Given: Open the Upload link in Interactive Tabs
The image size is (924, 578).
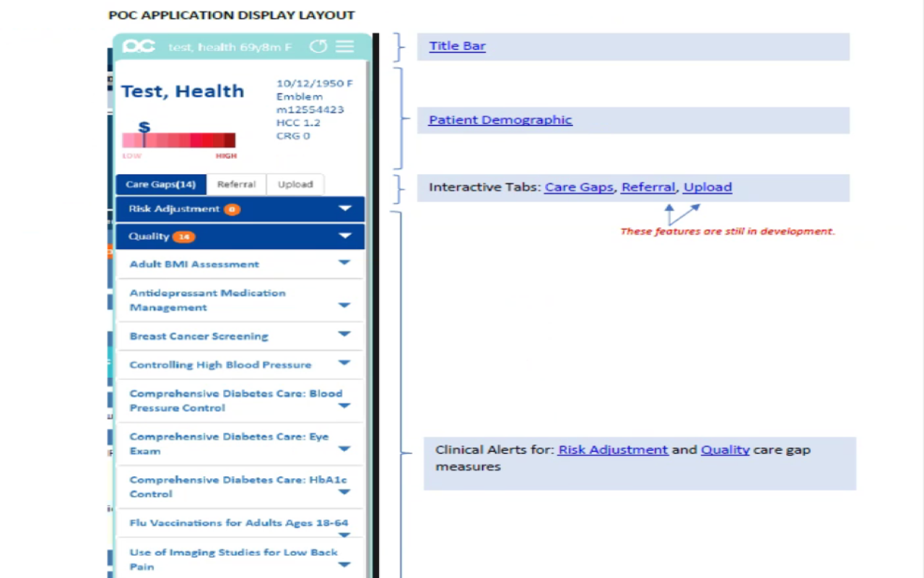Looking at the screenshot, I should tap(707, 187).
